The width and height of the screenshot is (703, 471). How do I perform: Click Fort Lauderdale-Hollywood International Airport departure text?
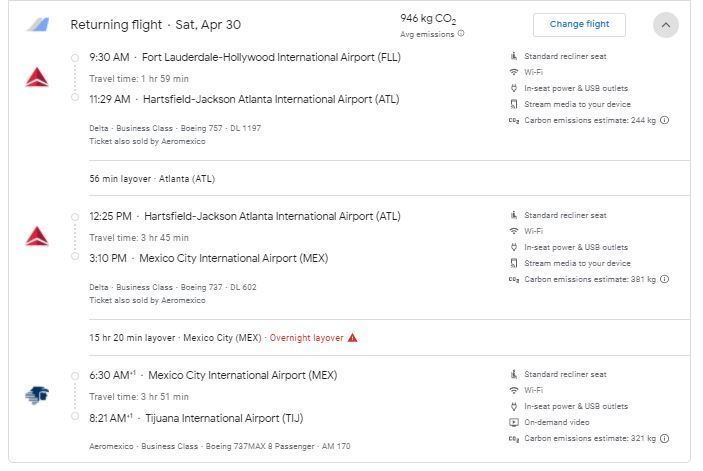coord(271,57)
